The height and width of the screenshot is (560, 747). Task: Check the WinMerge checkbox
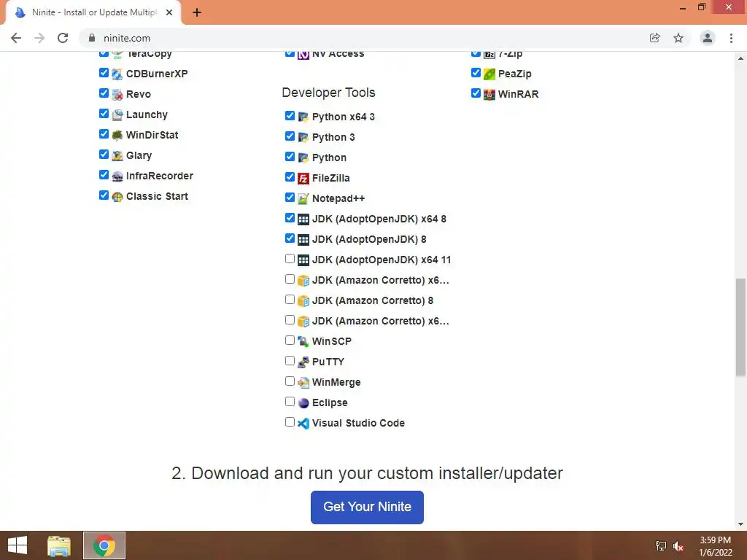(290, 381)
